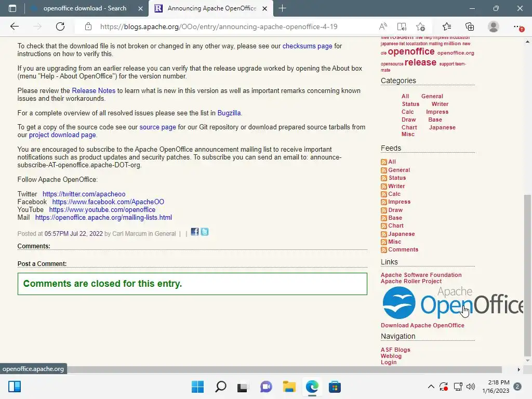Open the Facebook ApacheOO URL
Screen dimensions: 532x399
tap(108, 202)
